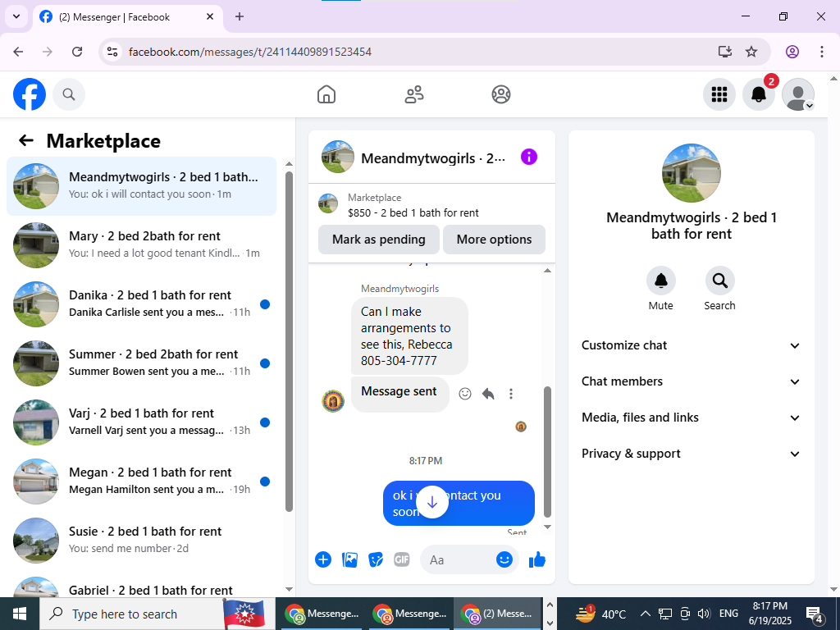Screen dimensions: 840x630
Task: Send a thumbs-up like
Action: tap(536, 559)
